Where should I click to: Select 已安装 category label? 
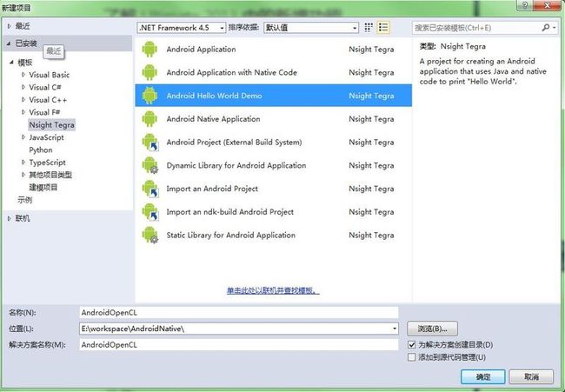[26, 43]
